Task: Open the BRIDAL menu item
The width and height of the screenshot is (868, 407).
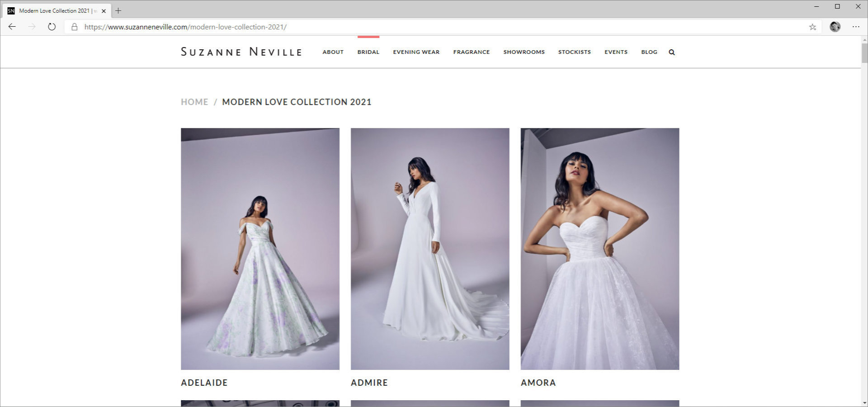Action: (x=368, y=52)
